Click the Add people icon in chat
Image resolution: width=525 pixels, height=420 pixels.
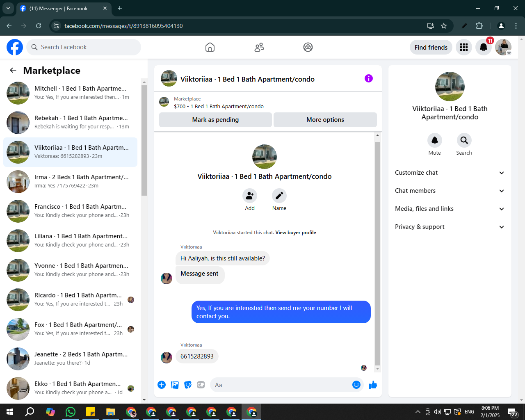tap(250, 196)
